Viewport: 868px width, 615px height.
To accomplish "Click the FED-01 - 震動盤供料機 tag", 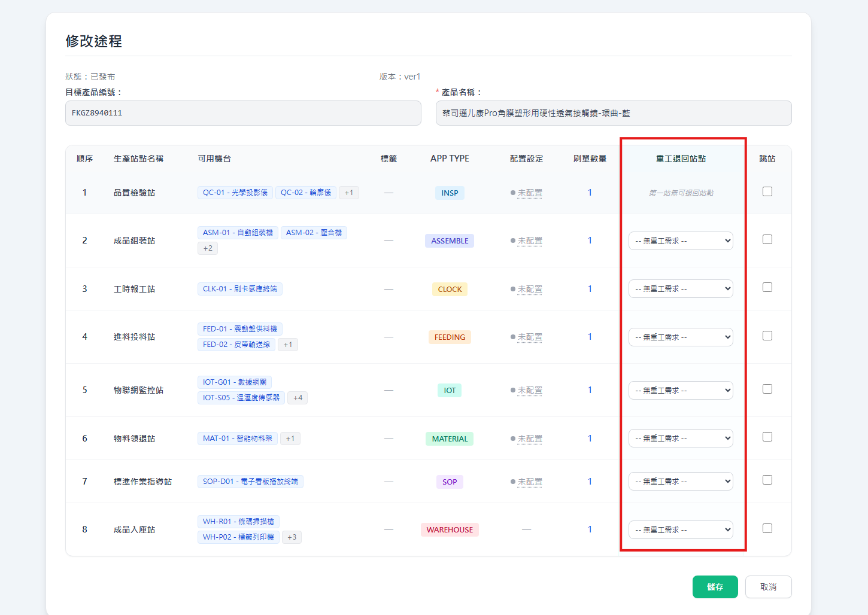I will pos(240,329).
